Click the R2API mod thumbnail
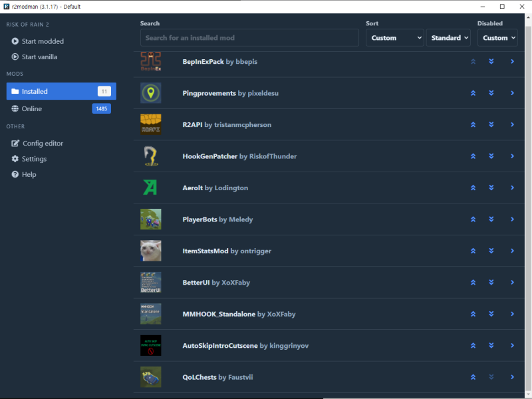This screenshot has height=399, width=532. [x=151, y=124]
